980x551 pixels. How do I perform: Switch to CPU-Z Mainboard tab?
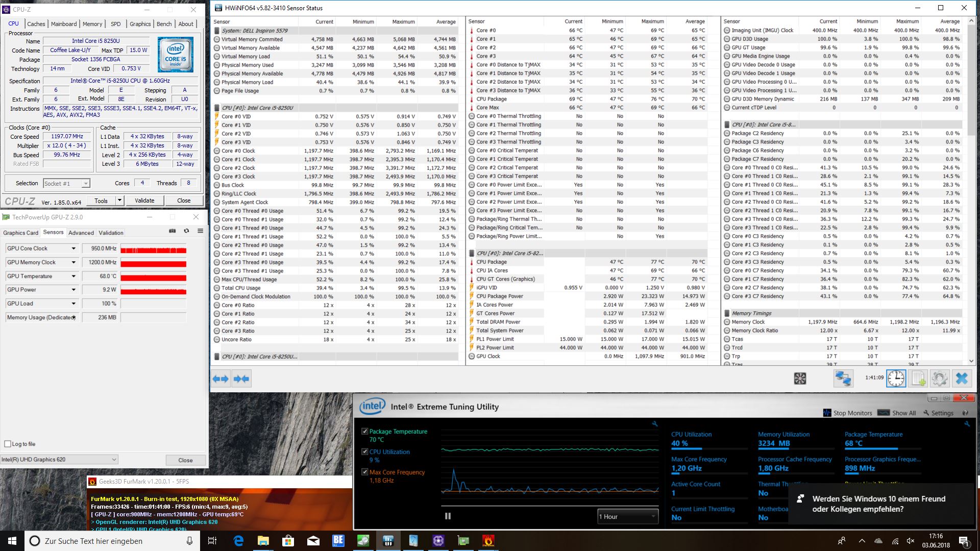point(64,24)
